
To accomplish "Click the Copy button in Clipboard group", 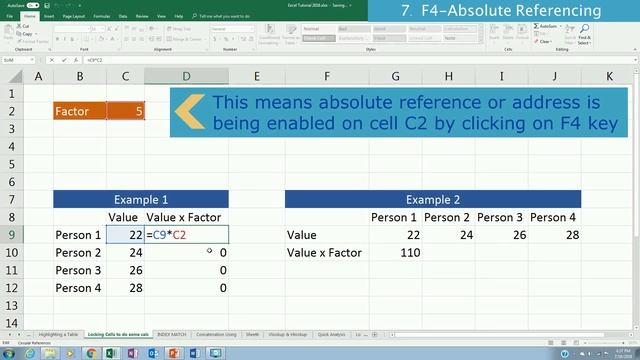I will click(25, 34).
